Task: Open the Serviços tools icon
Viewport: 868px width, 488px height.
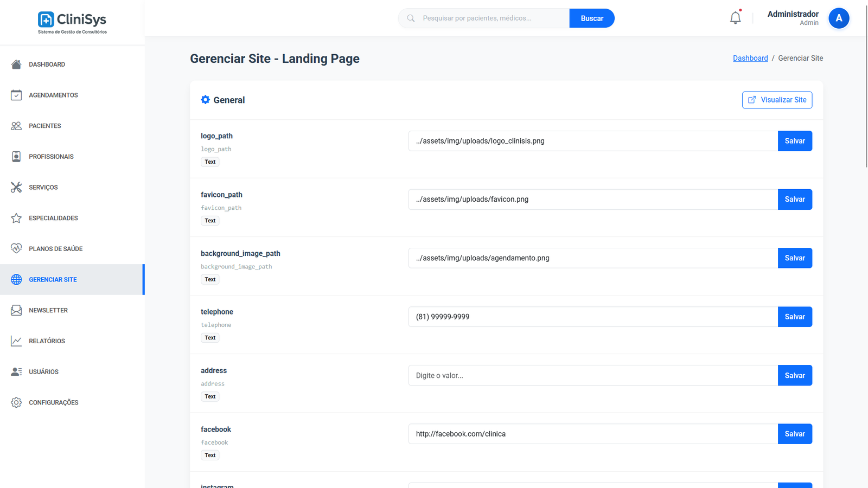Action: 16,188
